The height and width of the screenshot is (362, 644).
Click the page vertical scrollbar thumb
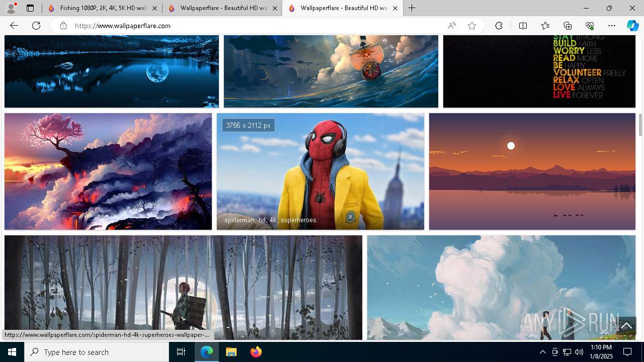(x=640, y=125)
